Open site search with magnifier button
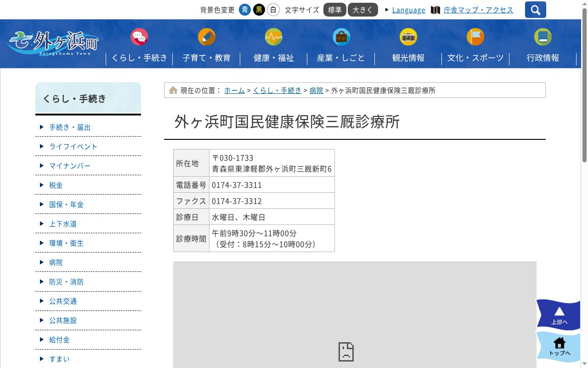The height and width of the screenshot is (368, 588). [536, 10]
